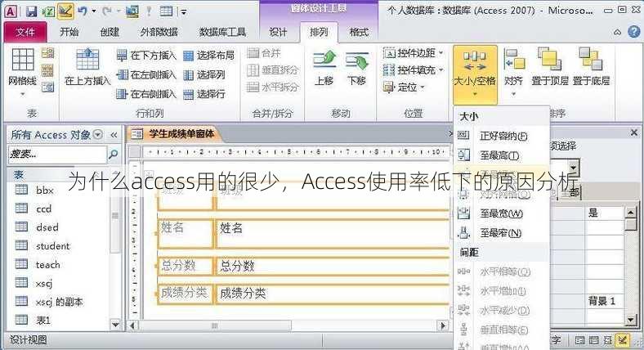Screen dimensions: 644x350
Task: Select 正好容纳(F) in size menu
Action: pyautogui.click(x=502, y=136)
